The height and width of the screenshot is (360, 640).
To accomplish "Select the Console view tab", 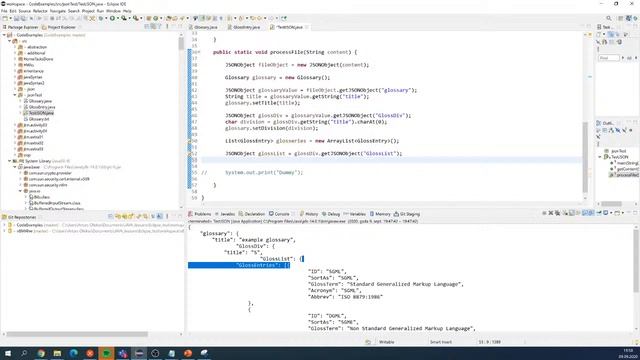I will point(279,214).
